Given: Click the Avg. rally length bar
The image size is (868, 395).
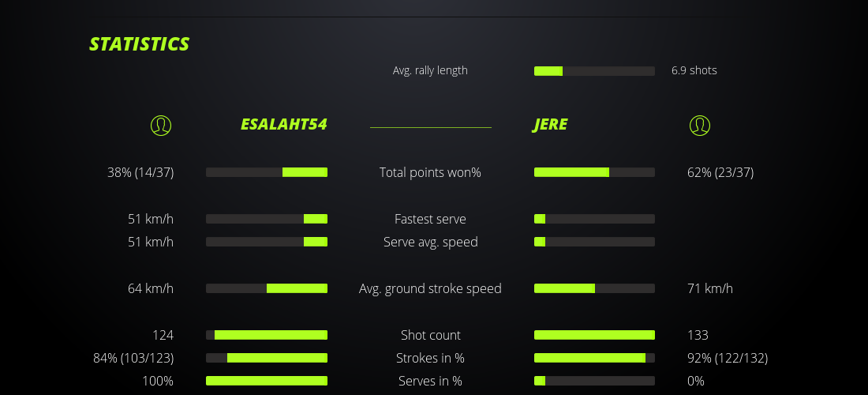Looking at the screenshot, I should (x=594, y=71).
